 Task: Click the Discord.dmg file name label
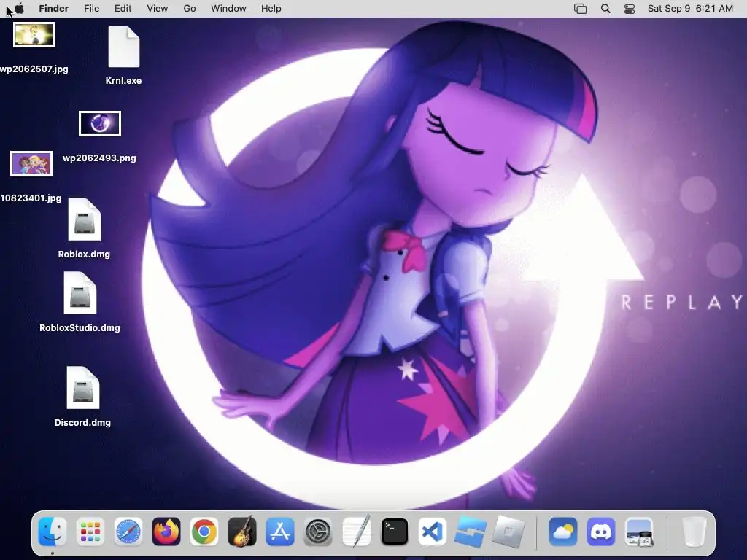[83, 423]
